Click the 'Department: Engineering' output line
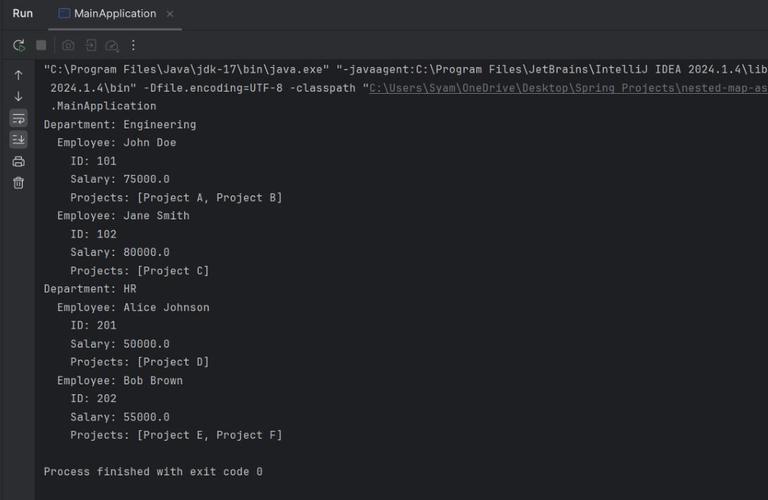768x500 pixels. (120, 125)
